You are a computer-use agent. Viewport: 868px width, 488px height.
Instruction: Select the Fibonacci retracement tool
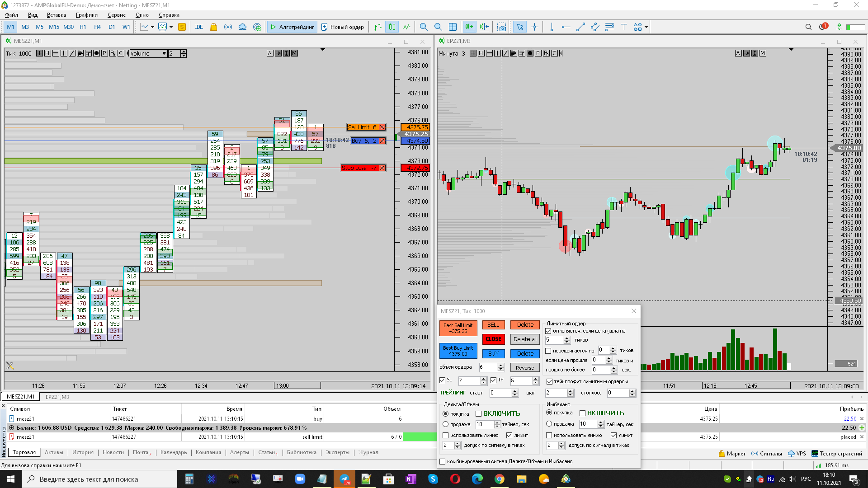[x=609, y=27]
